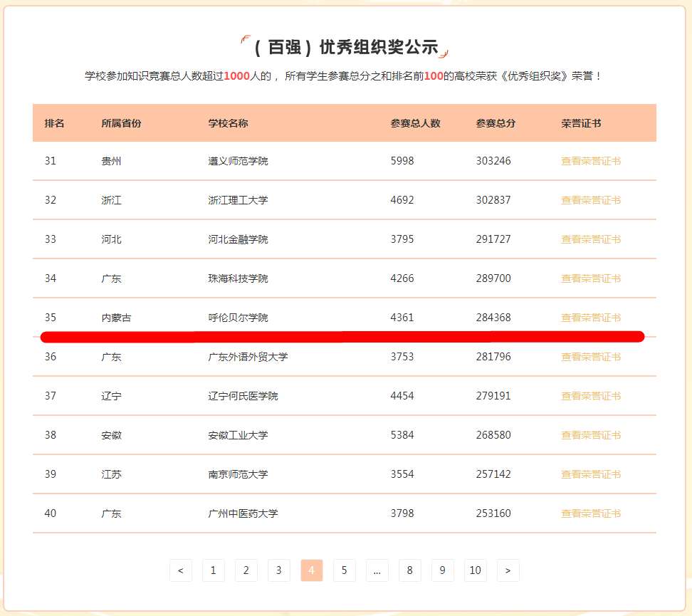692x616 pixels.
Task: Go to previous page using left arrow
Action: pyautogui.click(x=181, y=570)
